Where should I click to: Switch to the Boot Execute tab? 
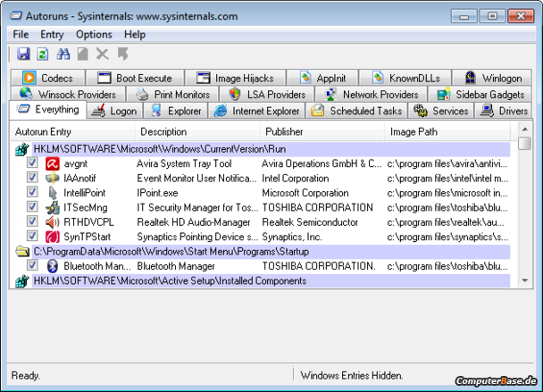(x=135, y=78)
